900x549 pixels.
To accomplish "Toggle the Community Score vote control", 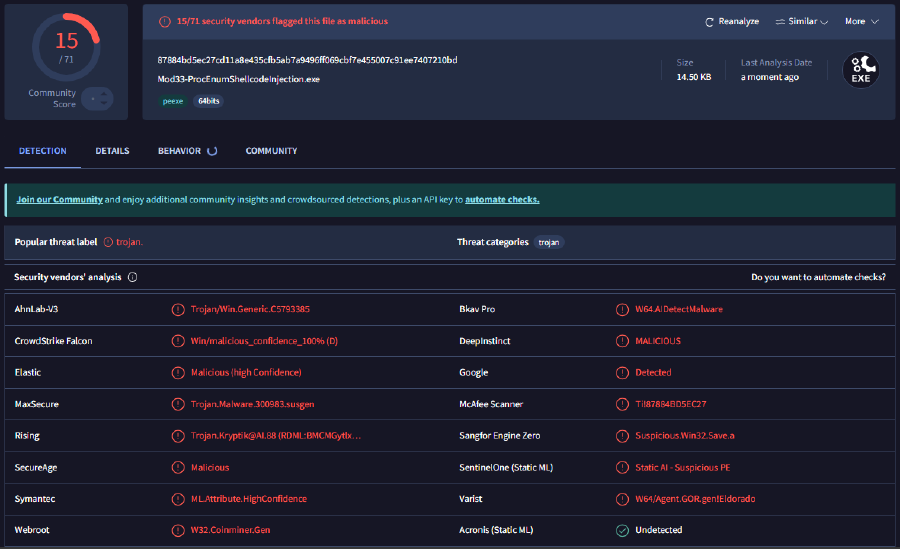I will point(97,98).
